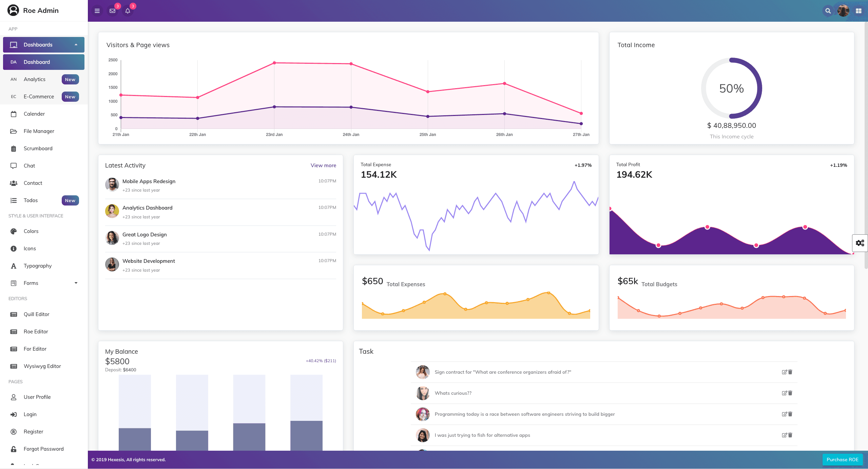Open the mail messages icon
This screenshot has width=868, height=469.
click(x=112, y=11)
